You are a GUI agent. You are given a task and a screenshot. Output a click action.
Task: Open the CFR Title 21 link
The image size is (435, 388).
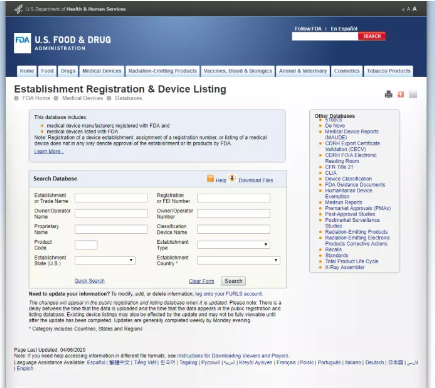pyautogui.click(x=339, y=167)
